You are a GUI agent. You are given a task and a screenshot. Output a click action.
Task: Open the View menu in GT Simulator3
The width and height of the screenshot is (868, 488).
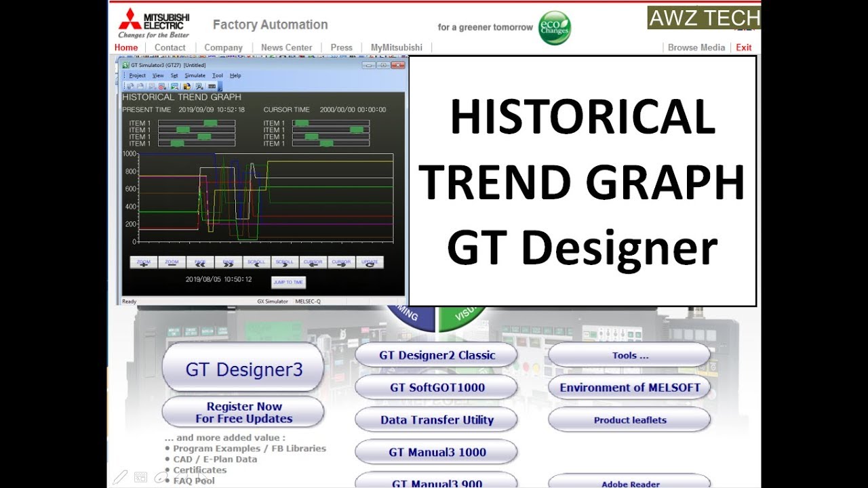coord(158,75)
